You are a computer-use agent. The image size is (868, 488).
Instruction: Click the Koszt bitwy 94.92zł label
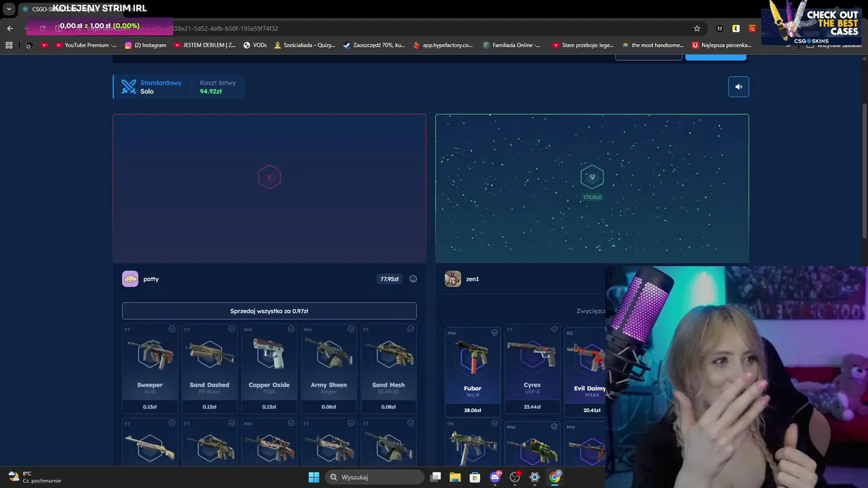(218, 87)
